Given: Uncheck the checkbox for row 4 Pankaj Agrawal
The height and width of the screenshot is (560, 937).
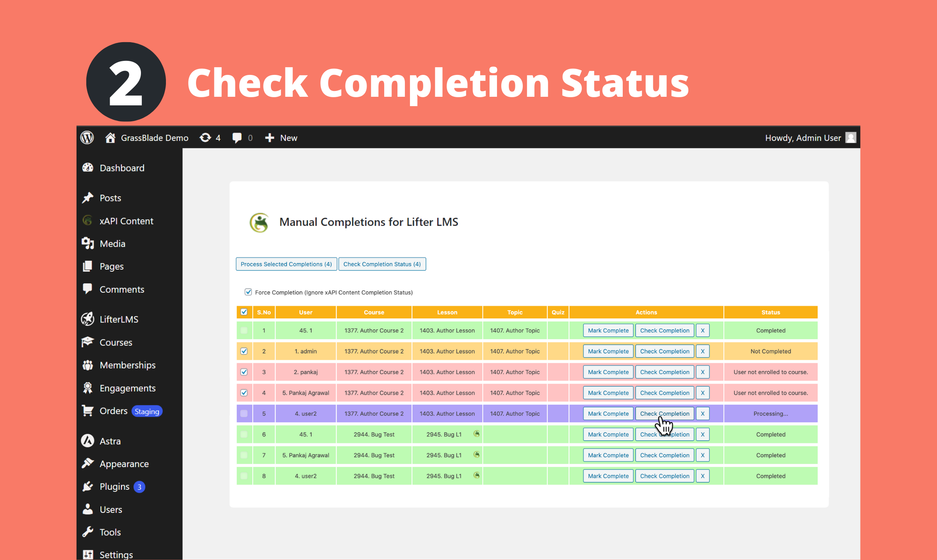Looking at the screenshot, I should (244, 393).
